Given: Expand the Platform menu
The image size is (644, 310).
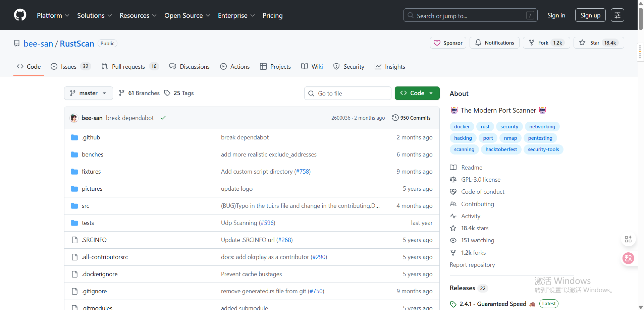Looking at the screenshot, I should click(x=53, y=15).
